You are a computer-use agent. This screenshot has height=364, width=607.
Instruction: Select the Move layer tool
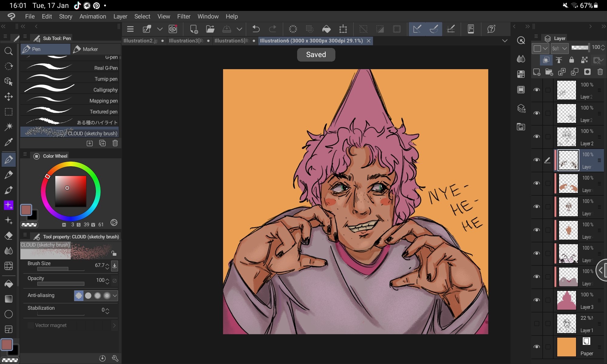[x=8, y=96]
